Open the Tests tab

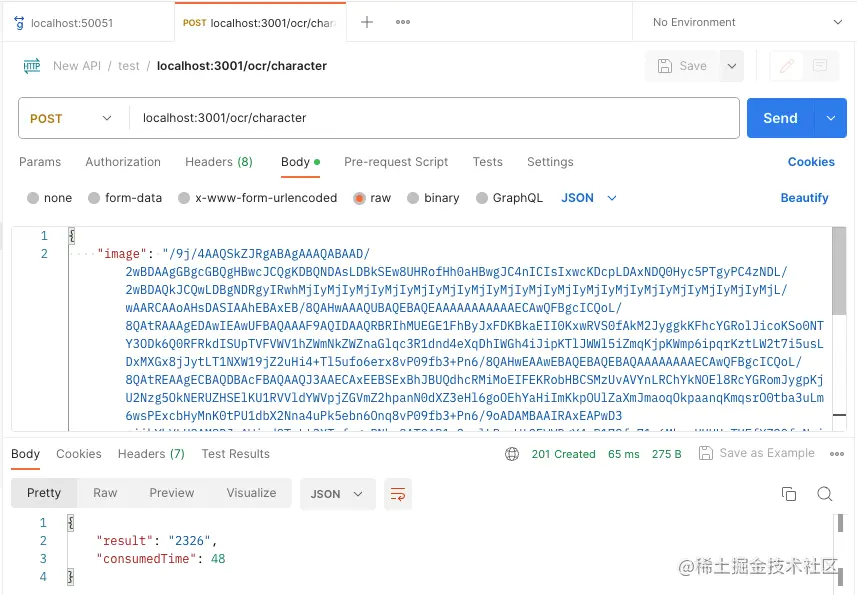pyautogui.click(x=488, y=162)
